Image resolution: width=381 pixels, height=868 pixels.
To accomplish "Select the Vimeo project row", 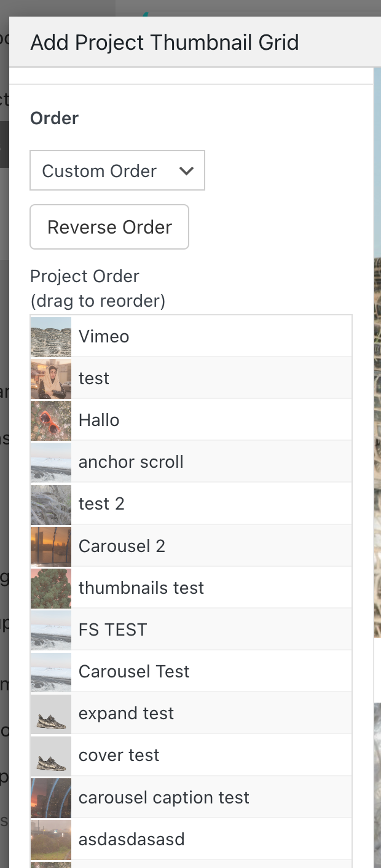I will pos(184,336).
